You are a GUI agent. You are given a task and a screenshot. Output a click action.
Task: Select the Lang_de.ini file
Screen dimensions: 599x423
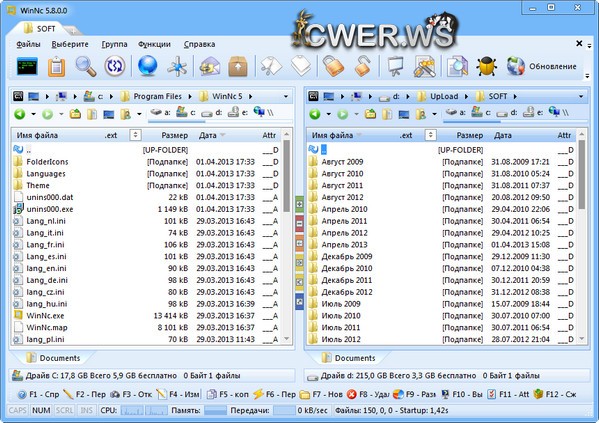(47, 280)
